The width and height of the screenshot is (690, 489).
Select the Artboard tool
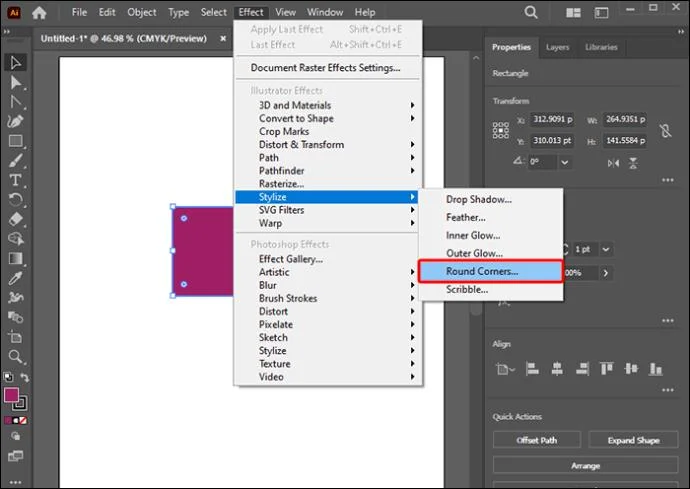coord(15,337)
